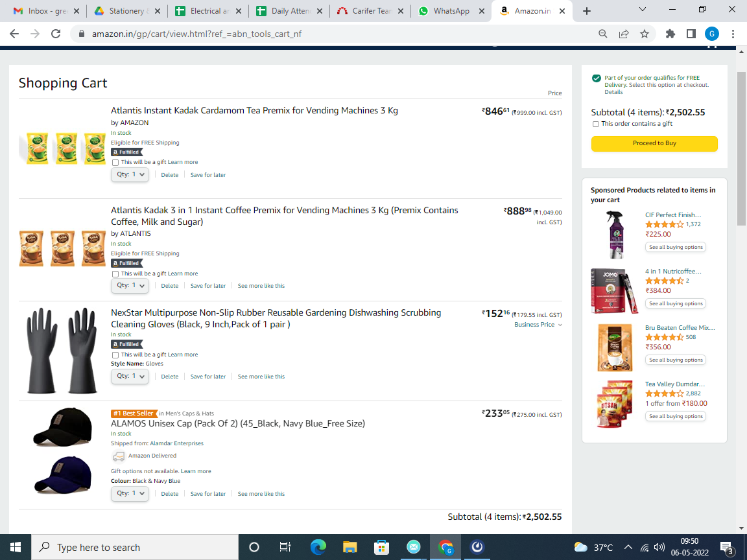Open the Chrome extensions puzzle icon
The width and height of the screenshot is (747, 560).
670,34
